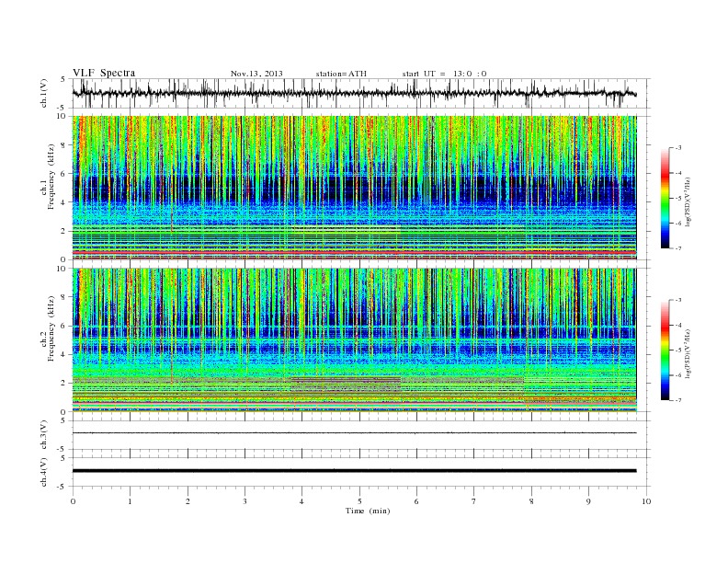Screen dimensions: 728x563
Task: Click the 'start UT = 13:0 :0' label
Action: 444,74
